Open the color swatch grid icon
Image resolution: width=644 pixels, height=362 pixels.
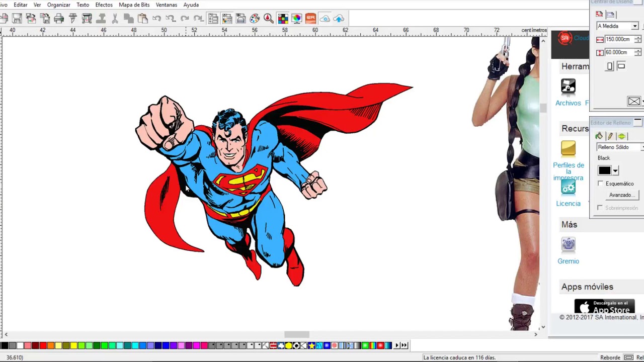click(283, 19)
